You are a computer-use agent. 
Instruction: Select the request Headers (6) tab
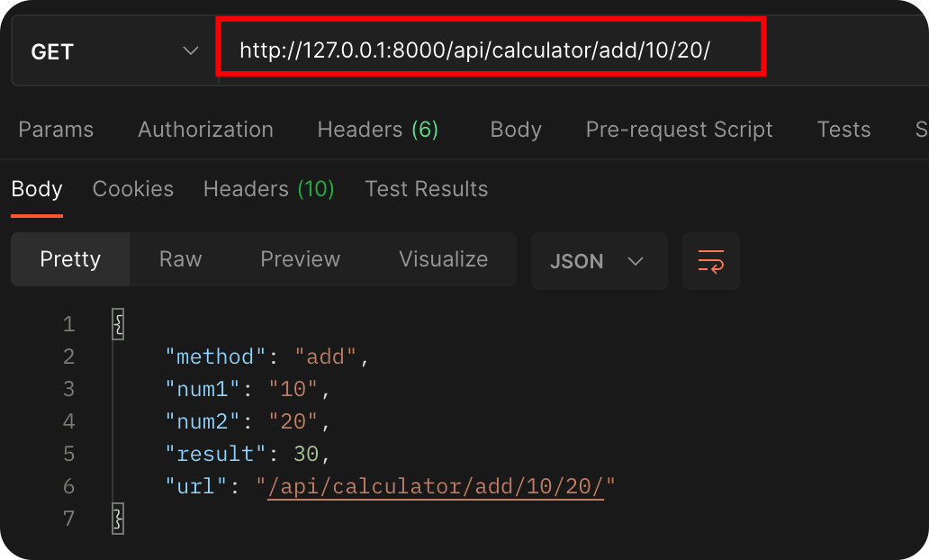tap(377, 130)
